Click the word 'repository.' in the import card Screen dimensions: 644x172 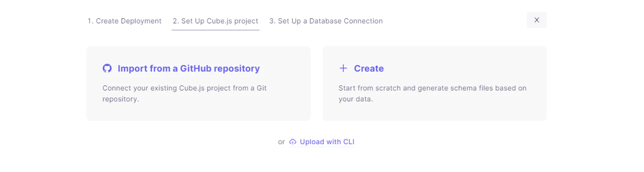tap(121, 99)
